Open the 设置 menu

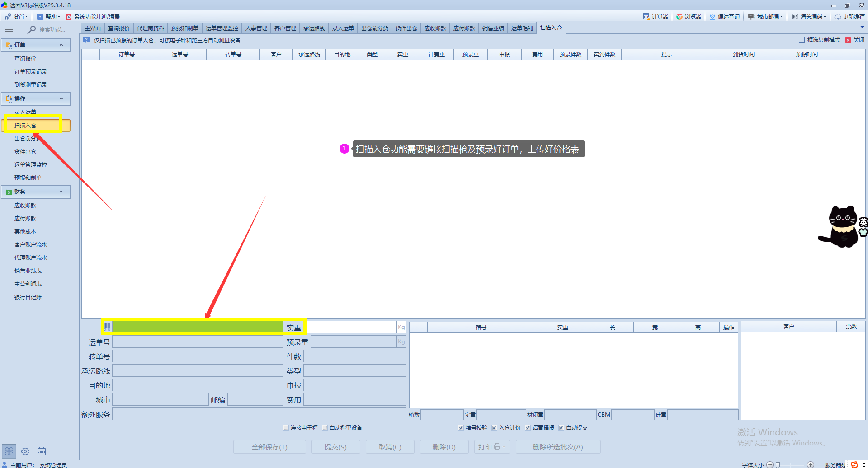tap(16, 17)
